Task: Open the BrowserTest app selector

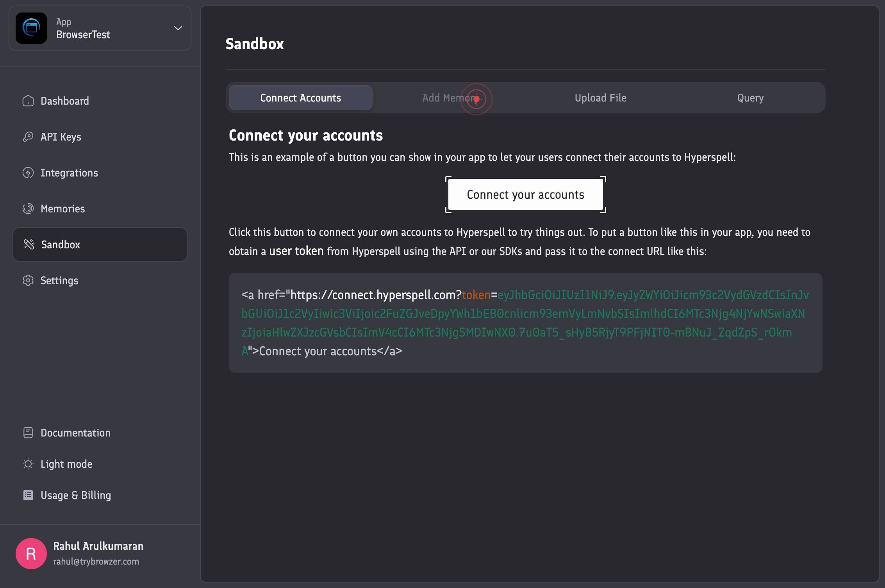Action: coord(100,28)
